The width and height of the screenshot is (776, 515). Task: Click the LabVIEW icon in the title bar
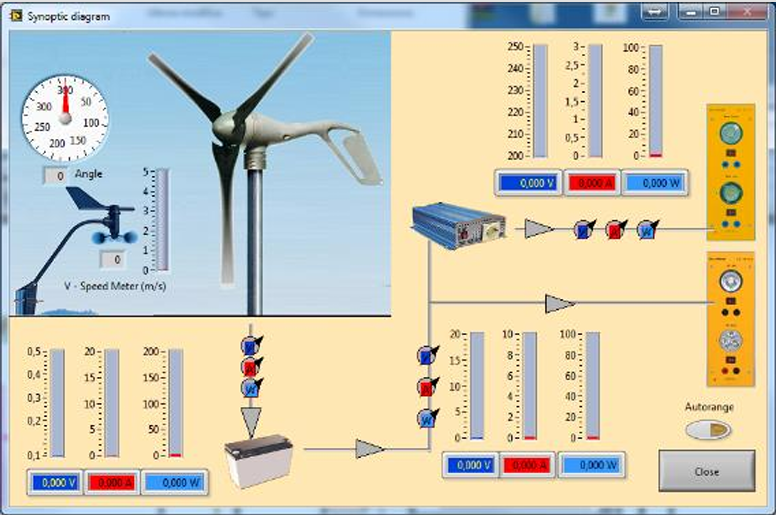[16, 16]
